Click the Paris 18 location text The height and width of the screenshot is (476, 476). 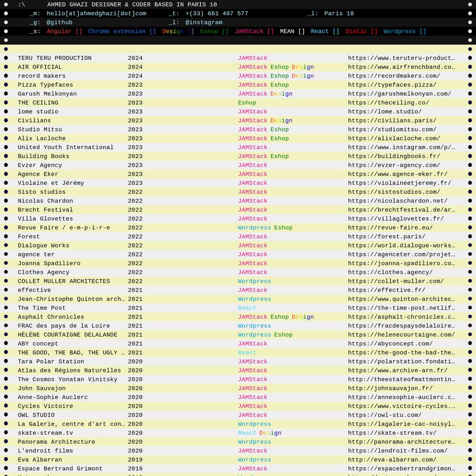click(339, 13)
